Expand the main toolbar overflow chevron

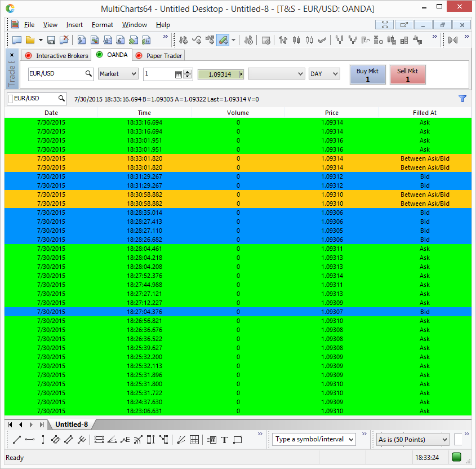[166, 37]
